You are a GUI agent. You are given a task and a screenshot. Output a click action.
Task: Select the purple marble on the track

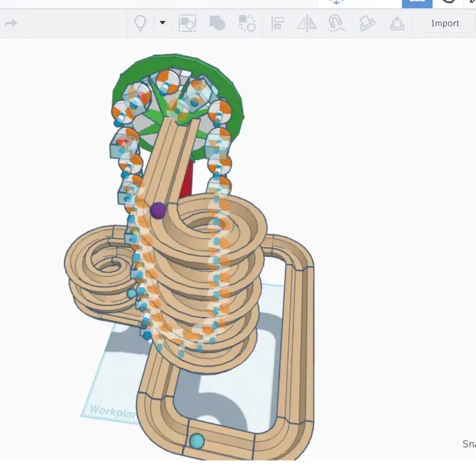(158, 210)
